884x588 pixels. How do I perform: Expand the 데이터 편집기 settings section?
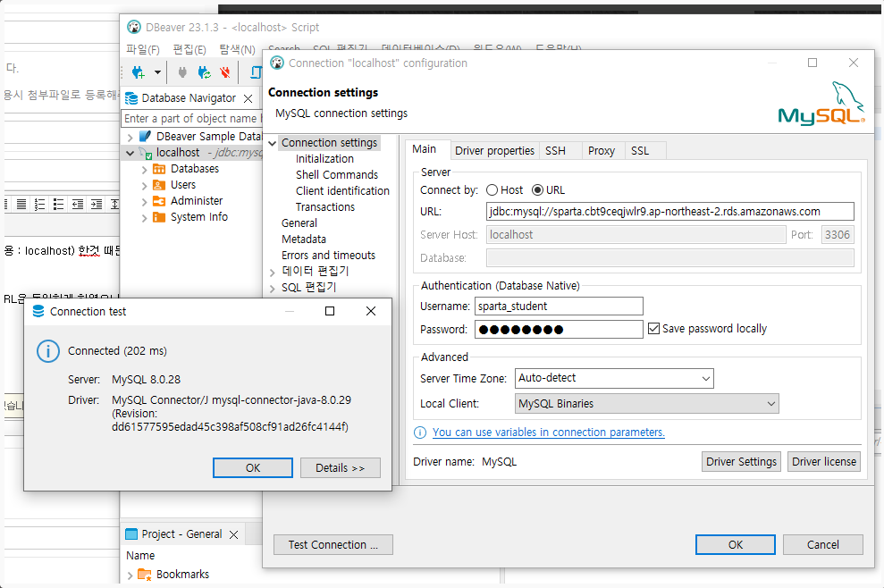(x=273, y=273)
